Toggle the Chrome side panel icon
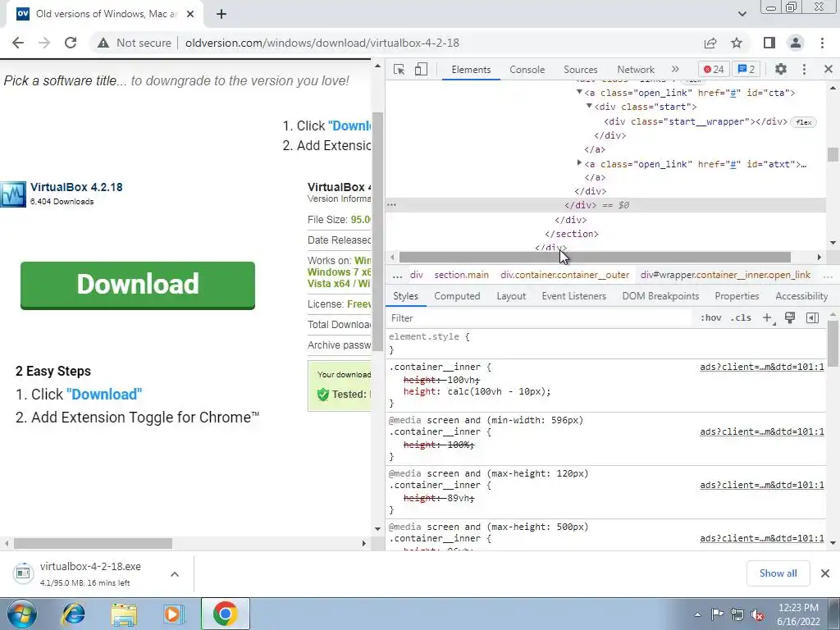 pyautogui.click(x=769, y=43)
